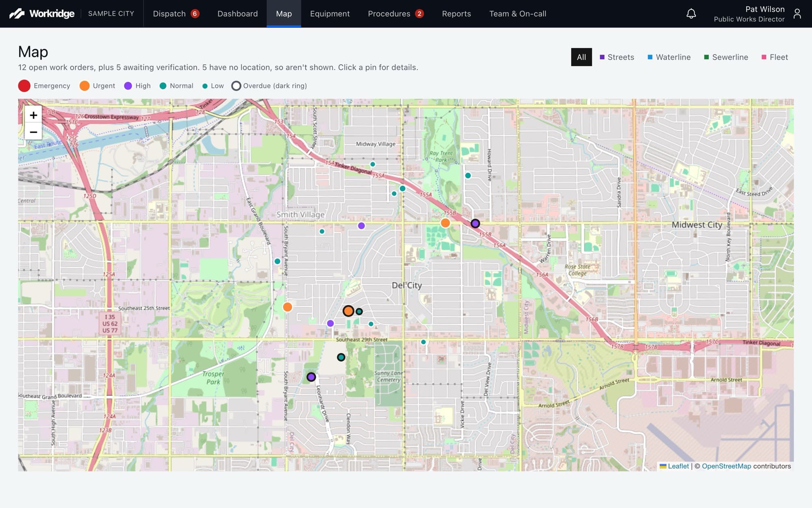Open large overdue orange pin in Del City

pyautogui.click(x=348, y=311)
